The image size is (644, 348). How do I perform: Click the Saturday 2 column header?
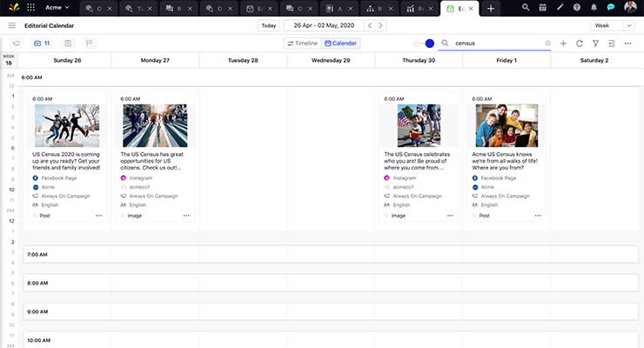click(594, 60)
